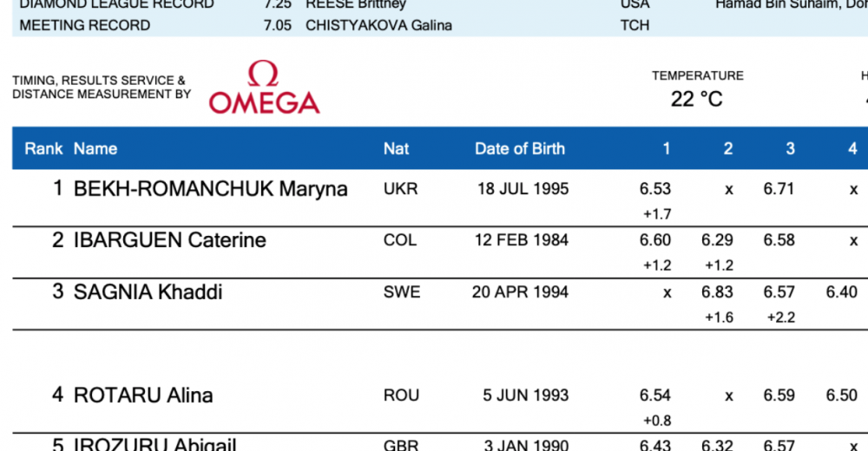Click the 22 °C temperature value
Image resolution: width=868 pixels, height=451 pixels.
[696, 99]
